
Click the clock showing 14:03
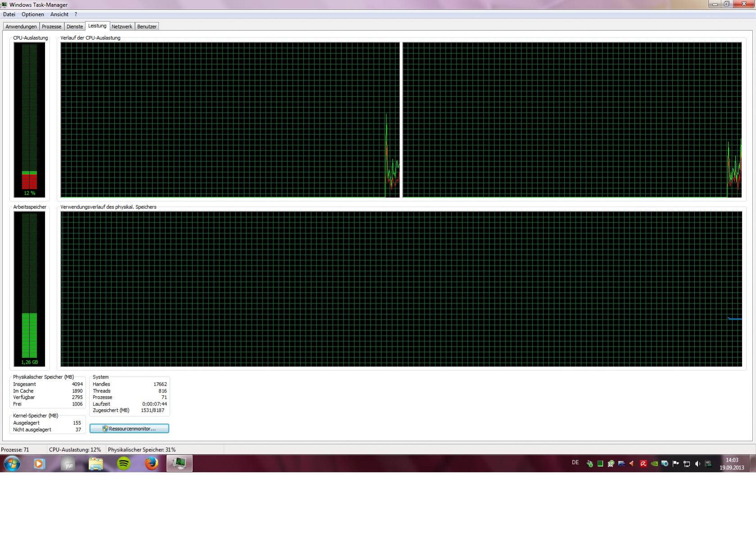pyautogui.click(x=732, y=464)
